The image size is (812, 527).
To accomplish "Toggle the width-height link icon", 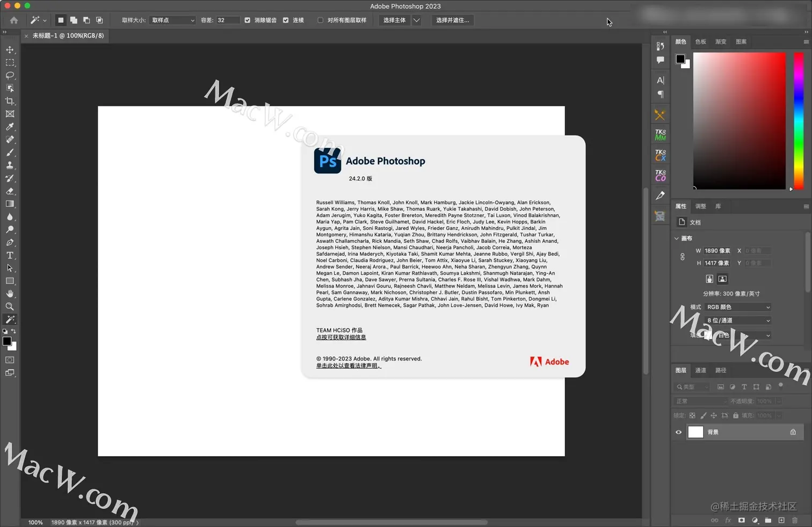I will click(x=683, y=257).
